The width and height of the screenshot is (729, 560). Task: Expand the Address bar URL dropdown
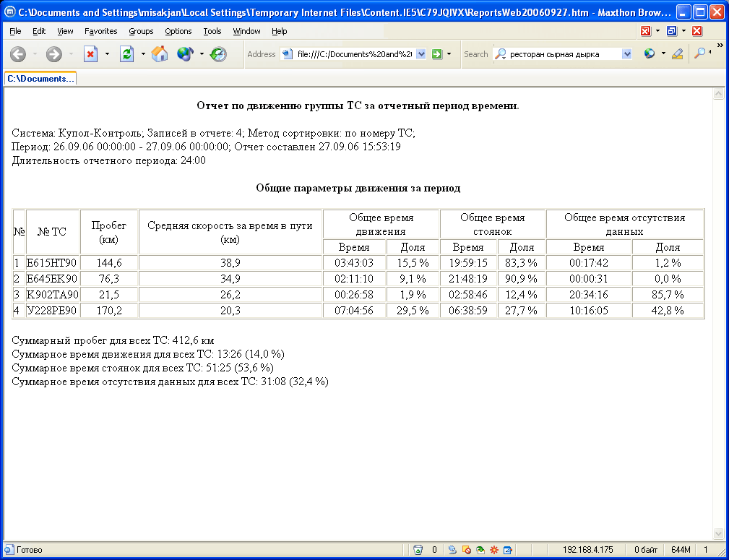(421, 54)
